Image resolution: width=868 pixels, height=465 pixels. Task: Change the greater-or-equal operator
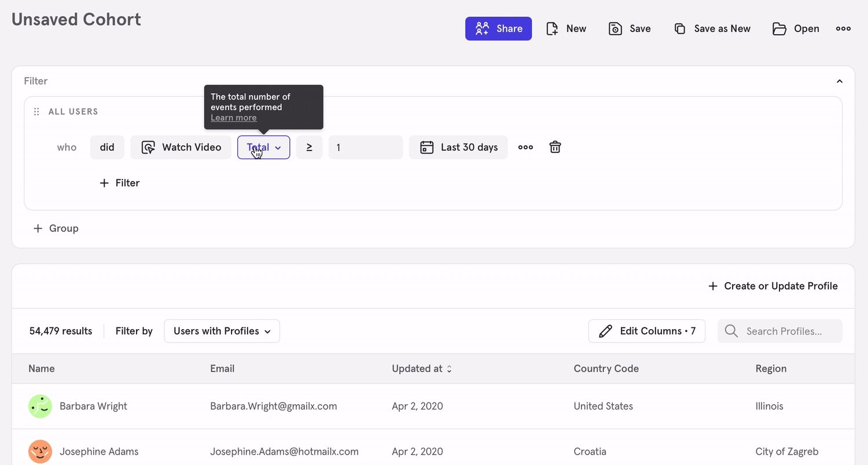point(309,147)
